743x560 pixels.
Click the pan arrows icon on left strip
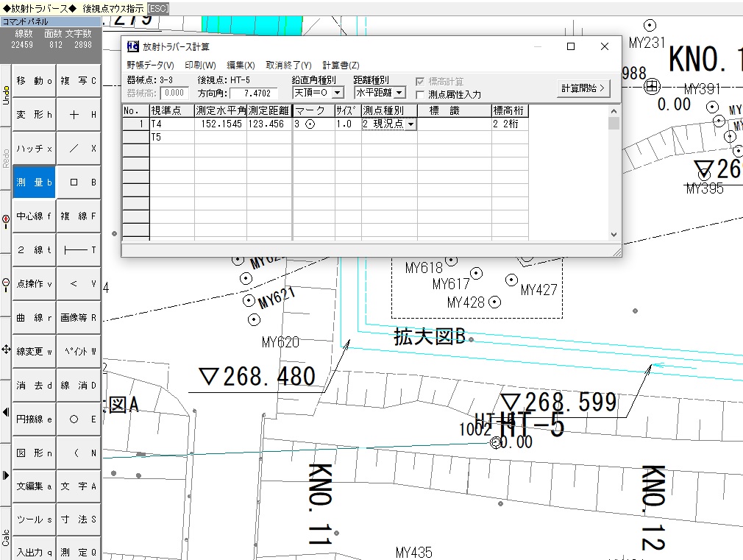click(6, 349)
